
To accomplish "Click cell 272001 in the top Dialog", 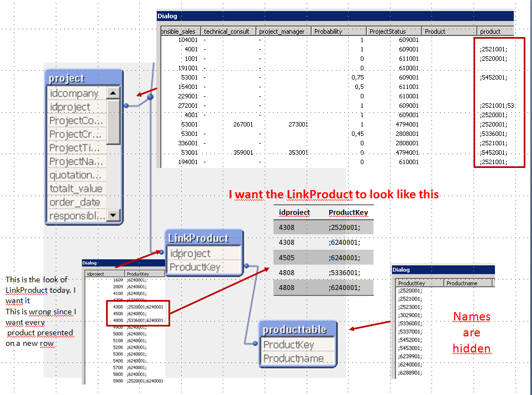I will pos(188,106).
